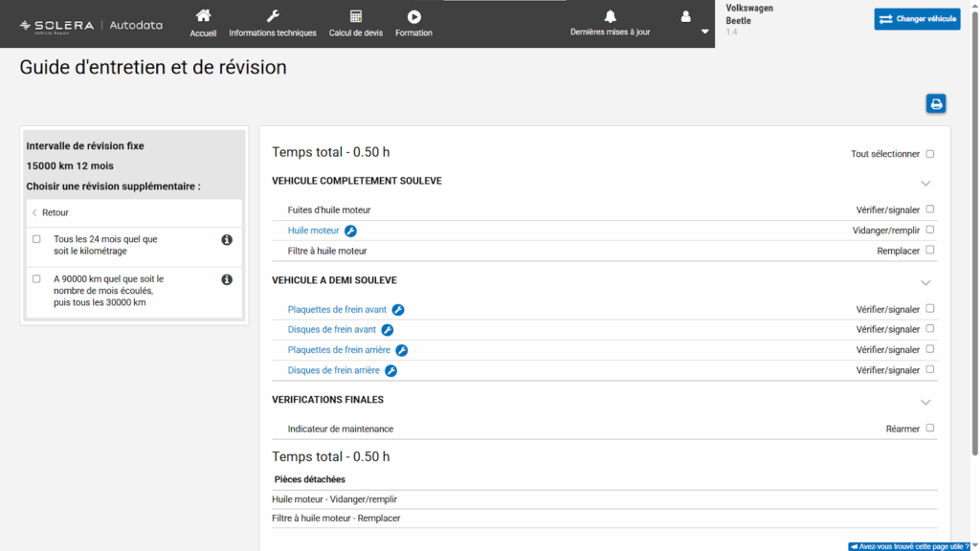
Task: Click the Changer véhicule button
Action: point(917,19)
